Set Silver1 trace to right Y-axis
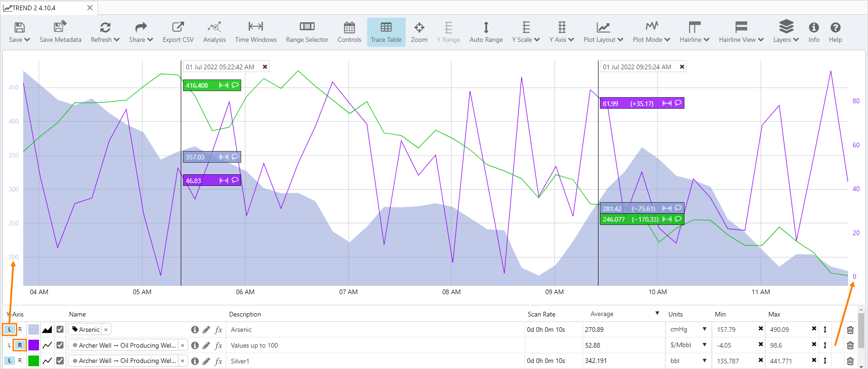868x369 pixels. click(x=20, y=361)
